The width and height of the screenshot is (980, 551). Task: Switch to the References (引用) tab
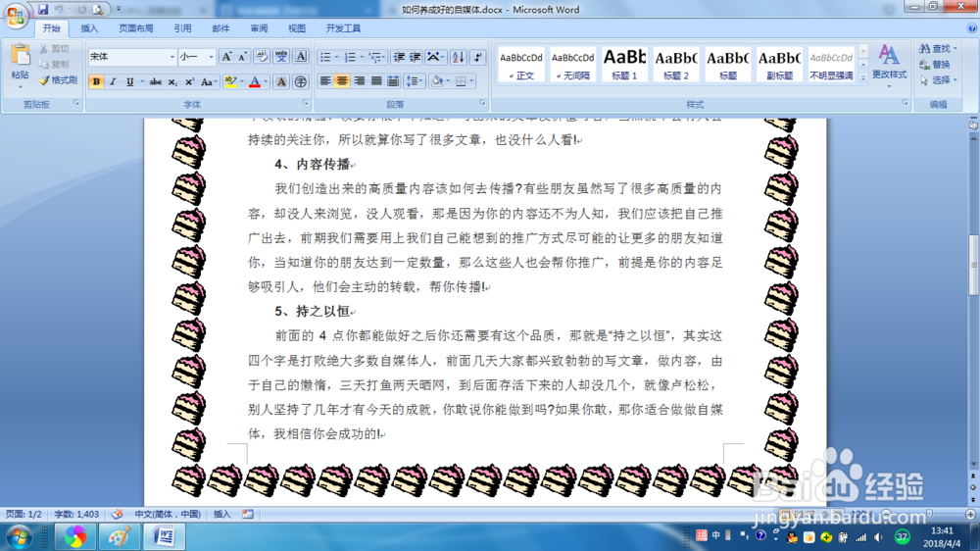point(182,28)
